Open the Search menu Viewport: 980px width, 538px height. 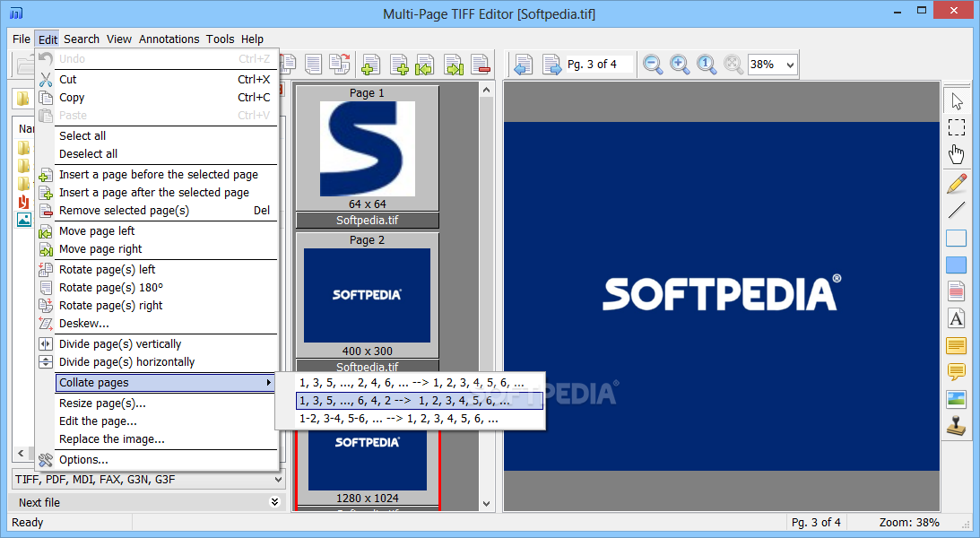click(x=82, y=39)
